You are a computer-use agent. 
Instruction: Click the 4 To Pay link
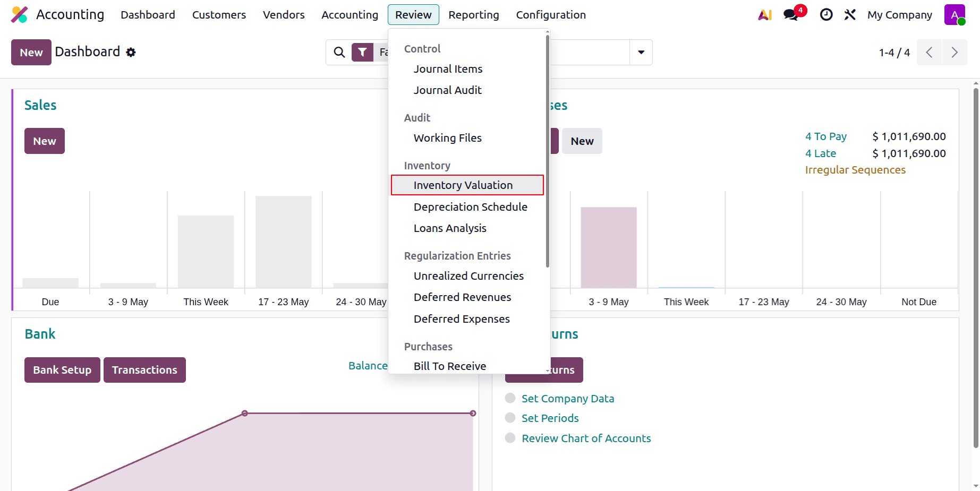[x=826, y=136]
